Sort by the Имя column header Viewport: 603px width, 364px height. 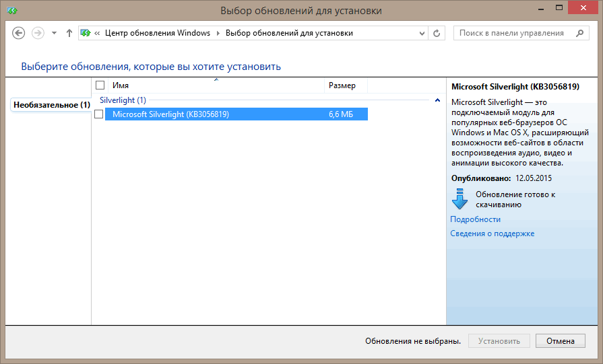point(216,85)
